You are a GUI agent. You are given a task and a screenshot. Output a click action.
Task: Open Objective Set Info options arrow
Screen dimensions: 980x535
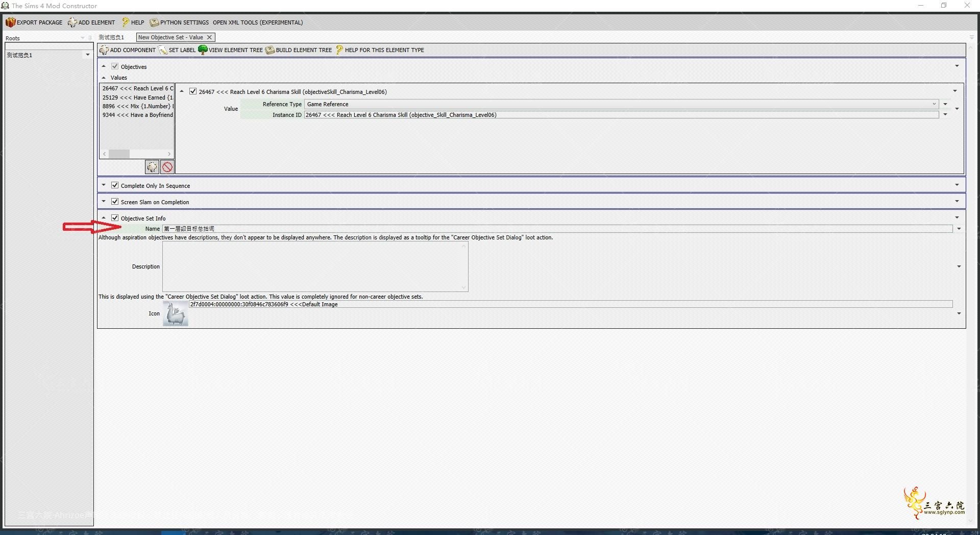coord(957,217)
